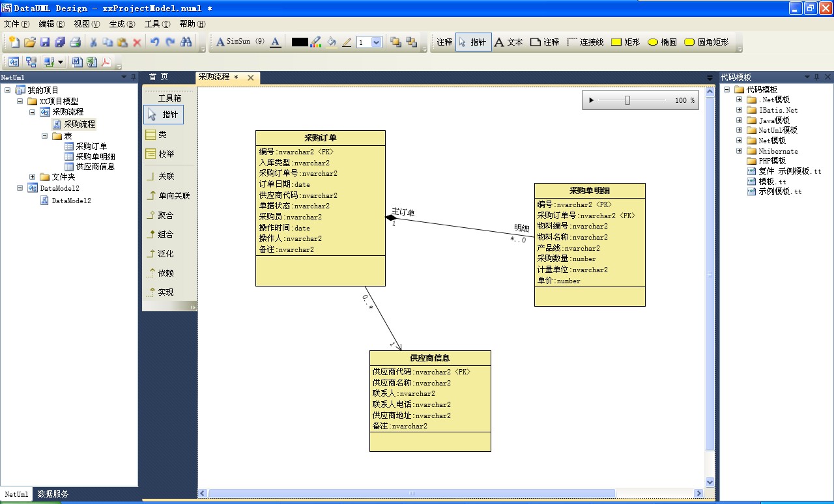The width and height of the screenshot is (834, 504).
Task: Expand the Java模板 folder
Action: [740, 120]
